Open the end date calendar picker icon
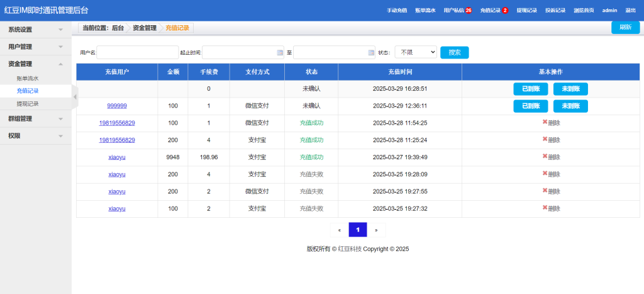Image resolution: width=644 pixels, height=294 pixels. (371, 53)
